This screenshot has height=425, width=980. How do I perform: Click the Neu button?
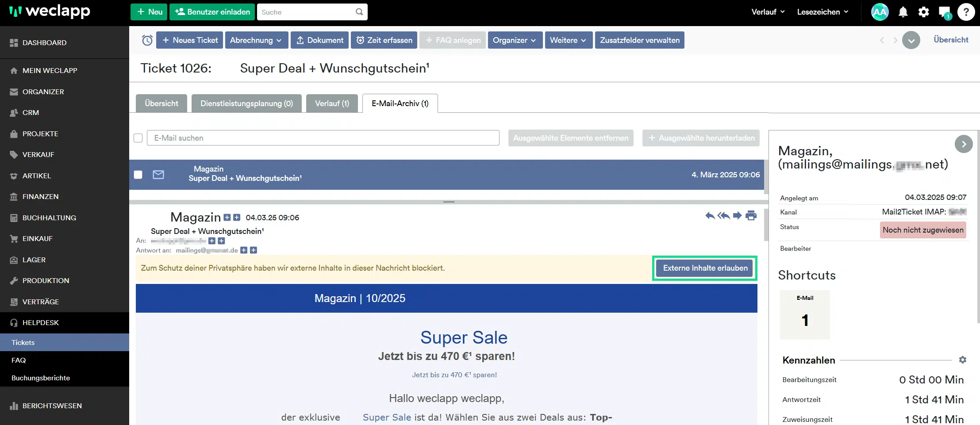coord(149,12)
